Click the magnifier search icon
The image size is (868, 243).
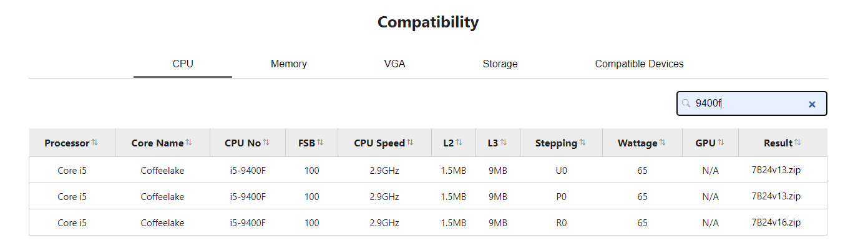(x=686, y=103)
